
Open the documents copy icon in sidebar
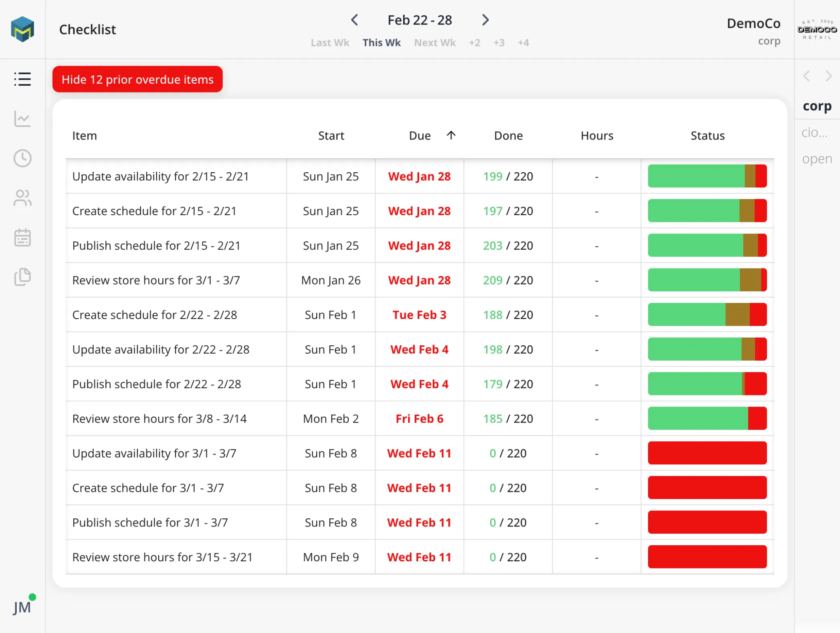[22, 277]
